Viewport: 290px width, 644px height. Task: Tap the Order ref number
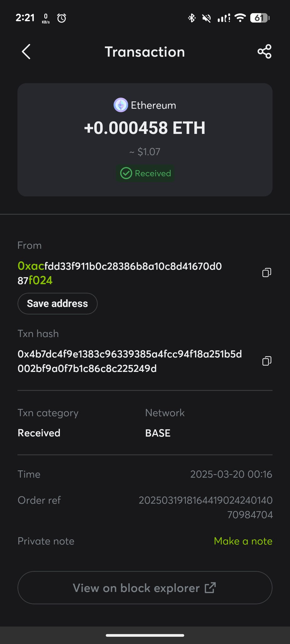coord(206,507)
